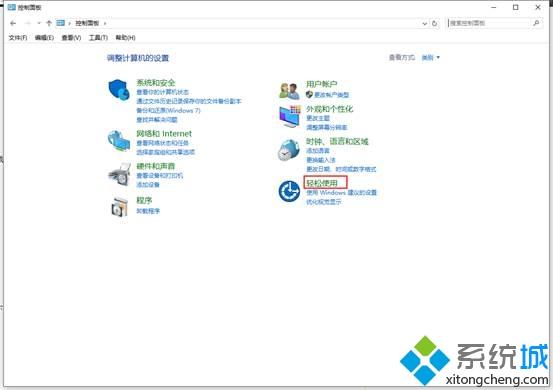
Task: Open 程序 category heading
Action: coord(144,200)
